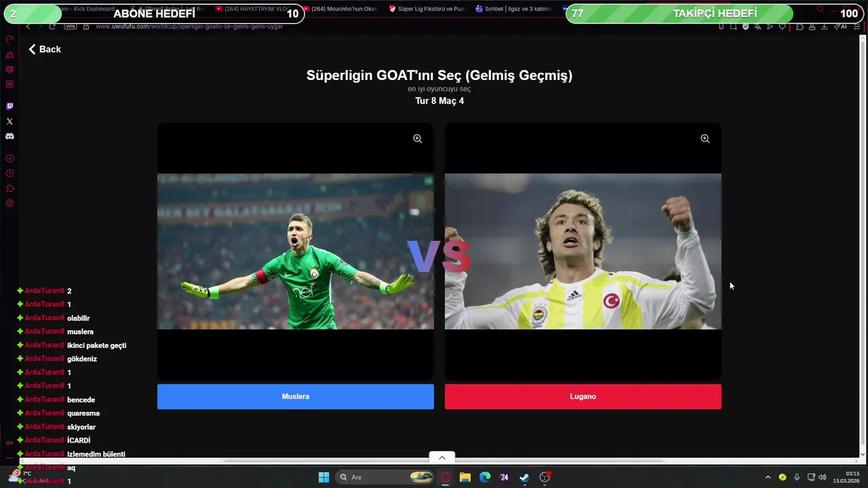Click the chat message 'ikinci pakete geçti'
868x488 pixels.
[96, 345]
